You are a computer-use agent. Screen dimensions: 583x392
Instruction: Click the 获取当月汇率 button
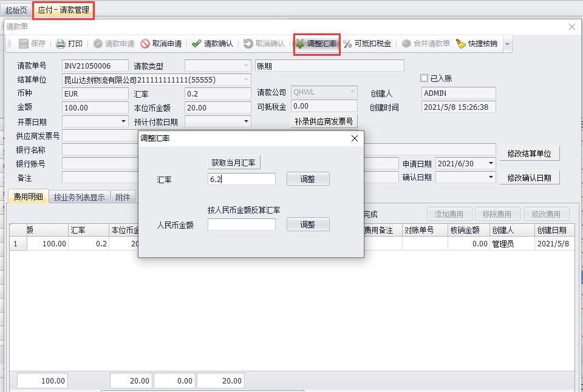point(234,163)
